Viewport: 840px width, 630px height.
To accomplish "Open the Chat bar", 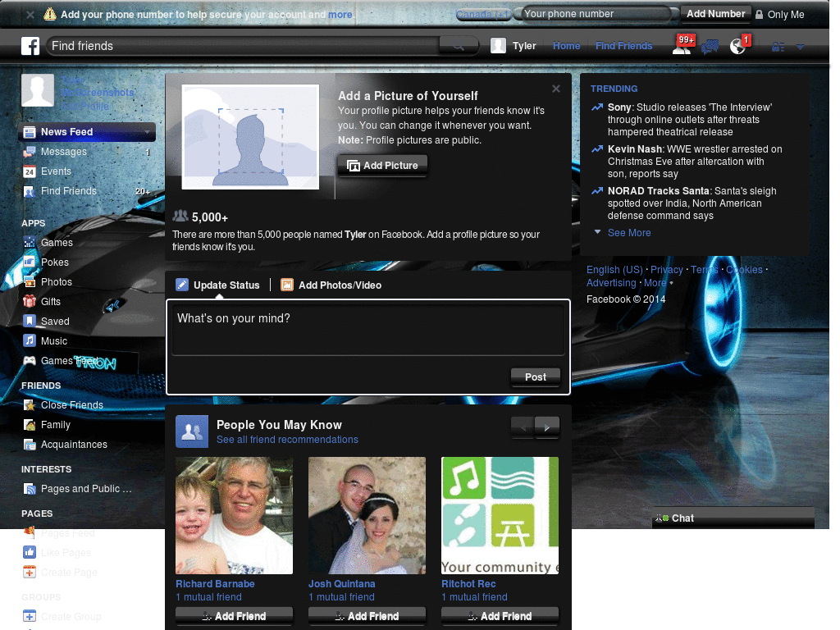I will coord(733,518).
